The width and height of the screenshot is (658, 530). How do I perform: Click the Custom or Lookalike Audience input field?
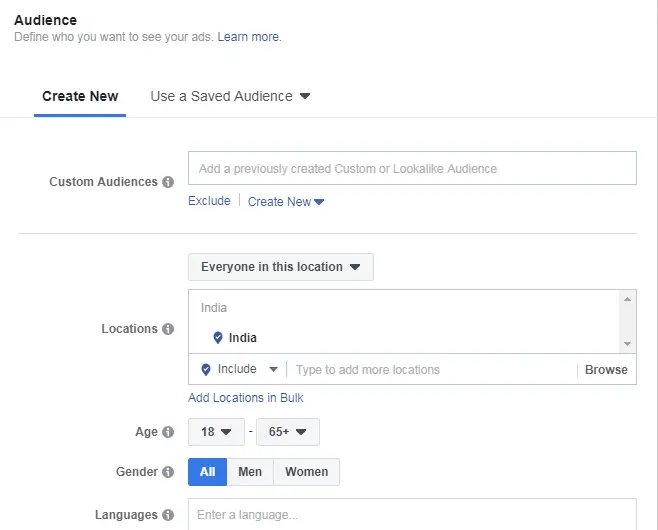click(412, 169)
